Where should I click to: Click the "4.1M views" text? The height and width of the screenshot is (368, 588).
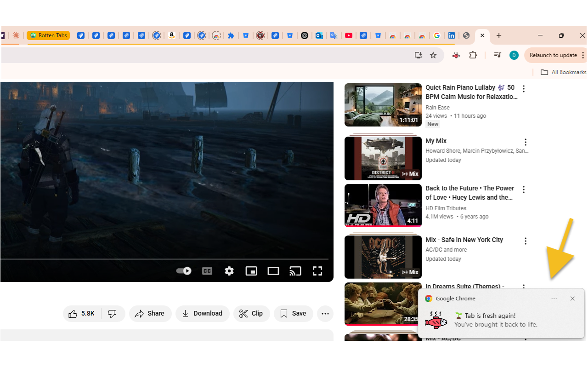coord(439,217)
